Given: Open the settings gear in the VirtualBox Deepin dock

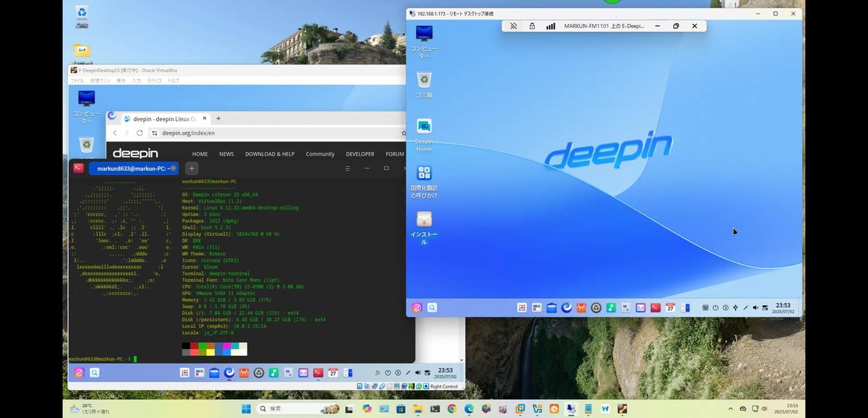Looking at the screenshot, I should pos(259,372).
